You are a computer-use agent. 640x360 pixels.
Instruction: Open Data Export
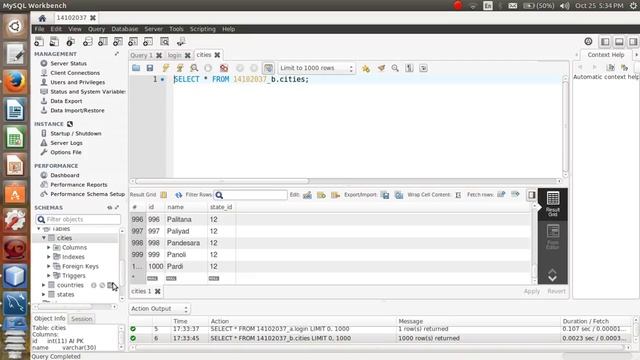[x=66, y=101]
